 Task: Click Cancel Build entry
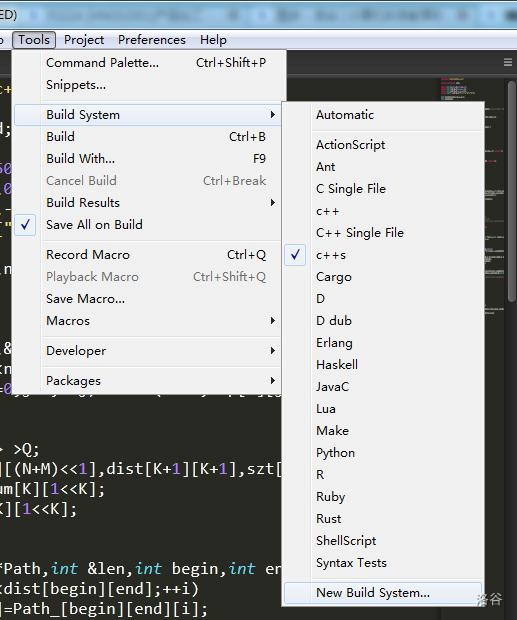tap(148, 181)
